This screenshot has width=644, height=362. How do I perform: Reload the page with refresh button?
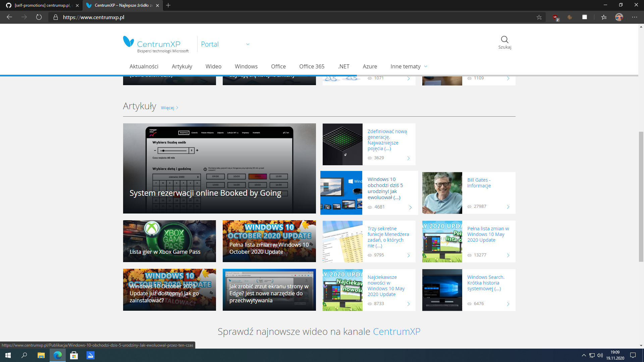(x=39, y=17)
